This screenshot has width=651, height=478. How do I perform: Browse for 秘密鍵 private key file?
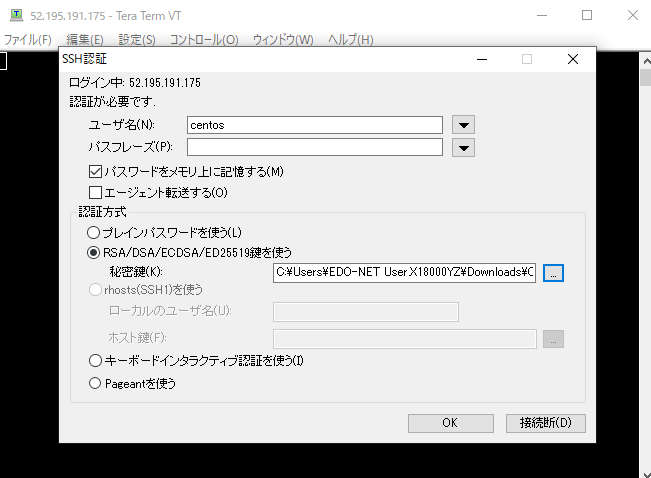(553, 273)
